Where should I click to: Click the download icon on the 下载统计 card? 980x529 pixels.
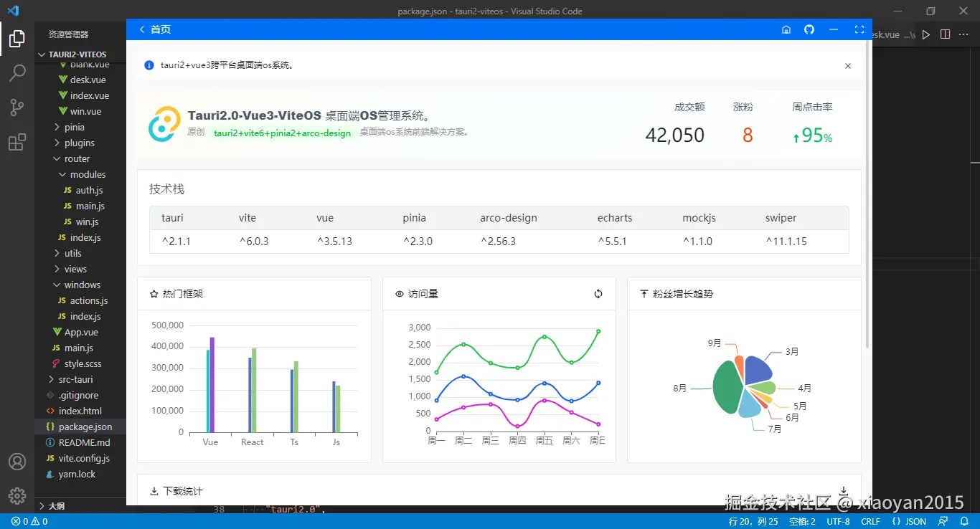[x=844, y=491]
